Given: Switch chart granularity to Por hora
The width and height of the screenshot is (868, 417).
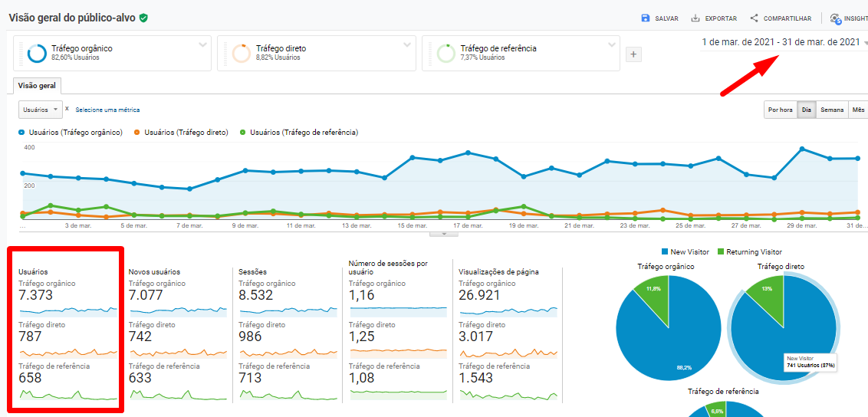Looking at the screenshot, I should click(780, 110).
